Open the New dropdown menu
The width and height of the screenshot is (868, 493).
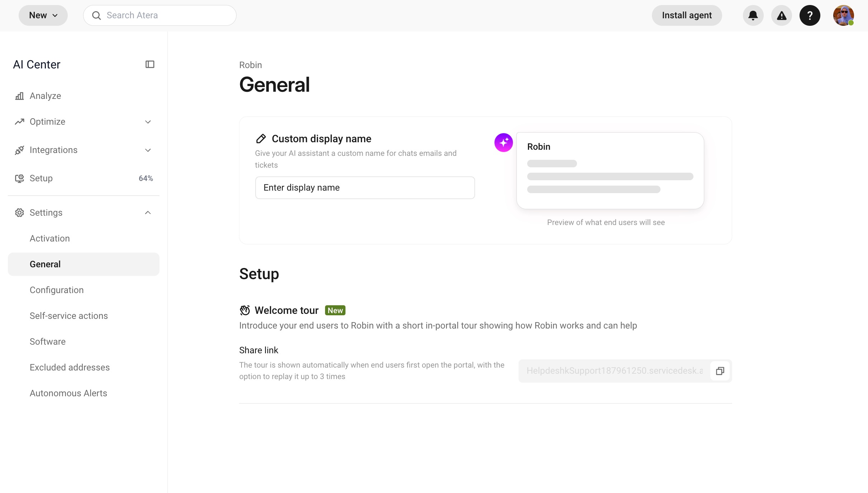click(x=43, y=15)
